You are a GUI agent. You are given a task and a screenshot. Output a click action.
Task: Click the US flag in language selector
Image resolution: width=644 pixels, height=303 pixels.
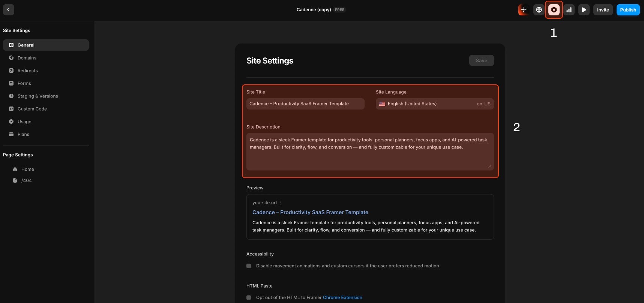382,104
